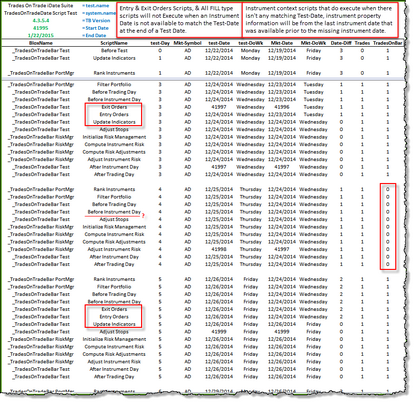The height and width of the screenshot is (403, 415).
Task: Select Before Trading Day in the test-Day 3 group
Action: tap(114, 92)
